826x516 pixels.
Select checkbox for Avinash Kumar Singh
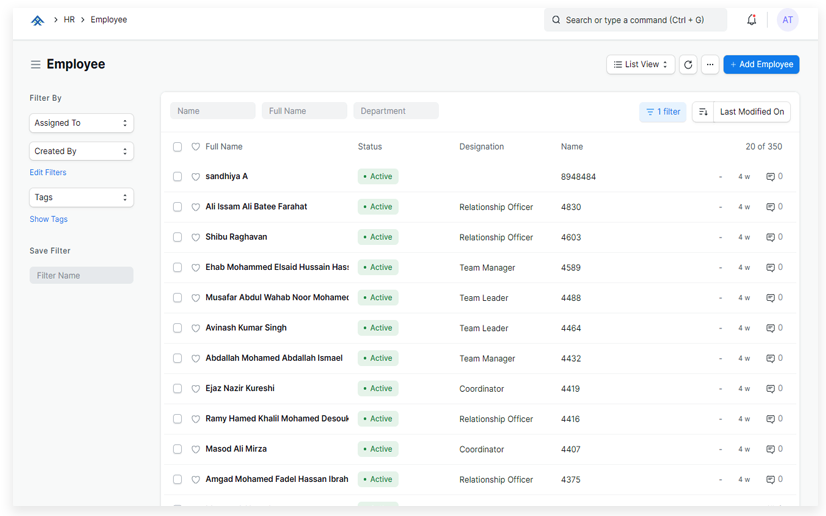(x=177, y=328)
